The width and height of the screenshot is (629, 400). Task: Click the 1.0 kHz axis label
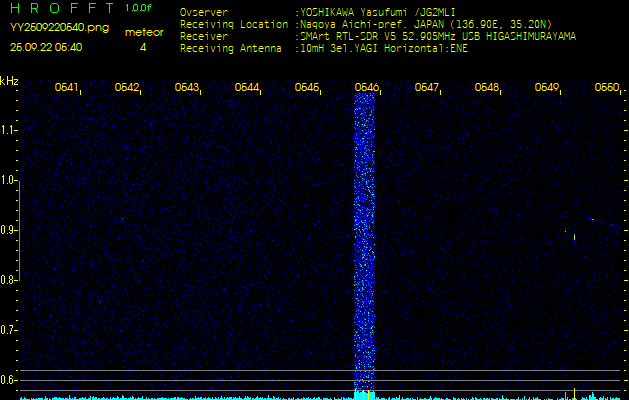click(8, 180)
